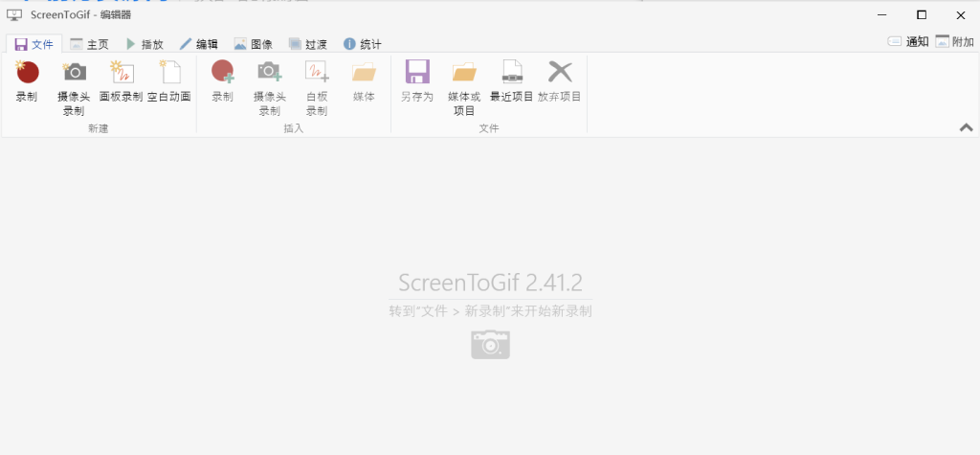Open media or project (媒体或项目)
Screen dimensions: 980x455
pyautogui.click(x=464, y=88)
